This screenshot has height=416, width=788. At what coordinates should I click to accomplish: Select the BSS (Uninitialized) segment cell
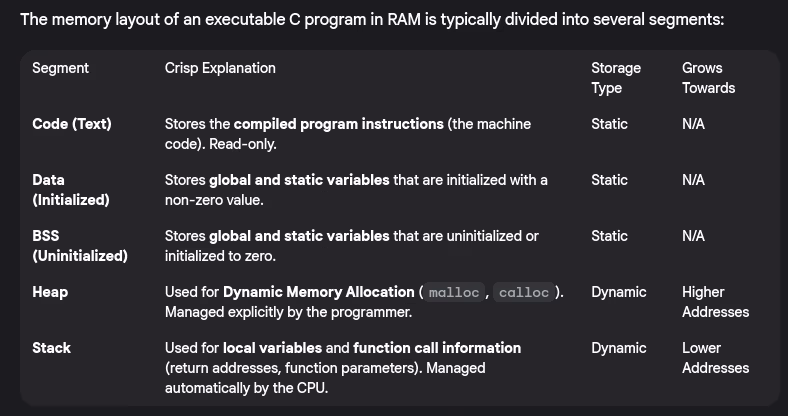80,246
